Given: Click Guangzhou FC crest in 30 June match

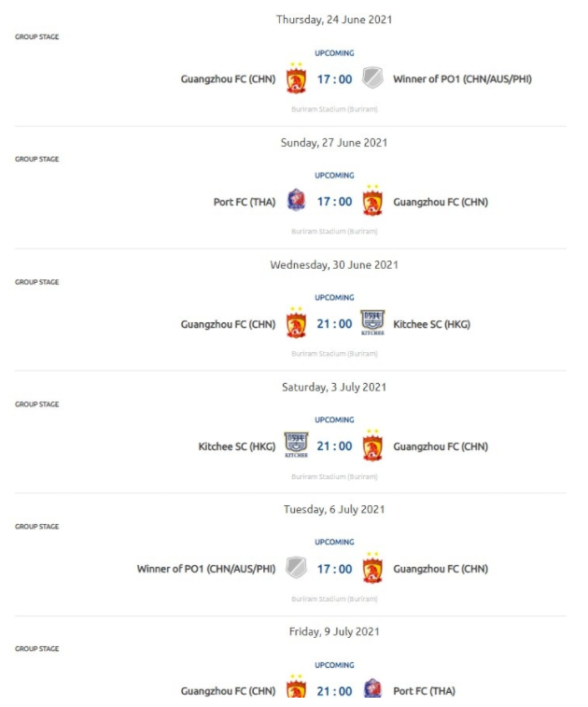Looking at the screenshot, I should point(296,323).
